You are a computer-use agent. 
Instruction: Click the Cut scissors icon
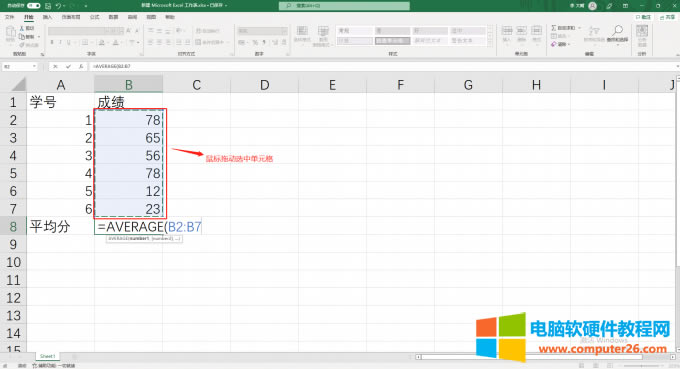pos(22,28)
